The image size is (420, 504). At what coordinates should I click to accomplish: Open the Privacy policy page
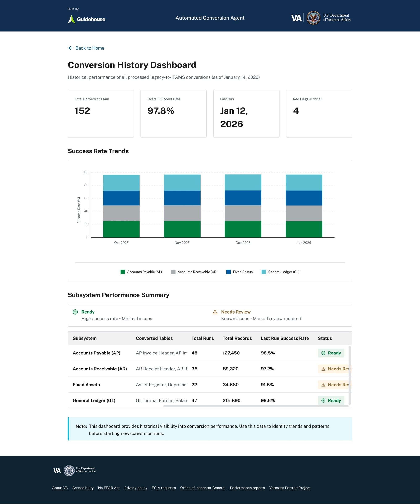pos(136,488)
